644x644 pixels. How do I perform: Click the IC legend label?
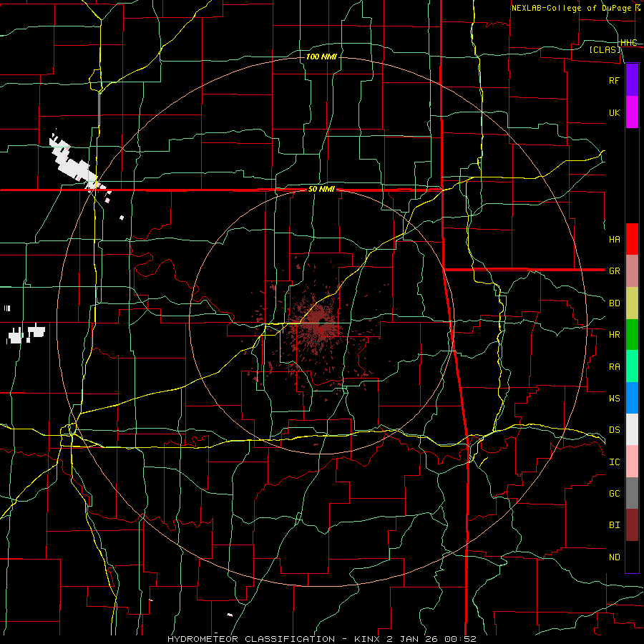614,462
